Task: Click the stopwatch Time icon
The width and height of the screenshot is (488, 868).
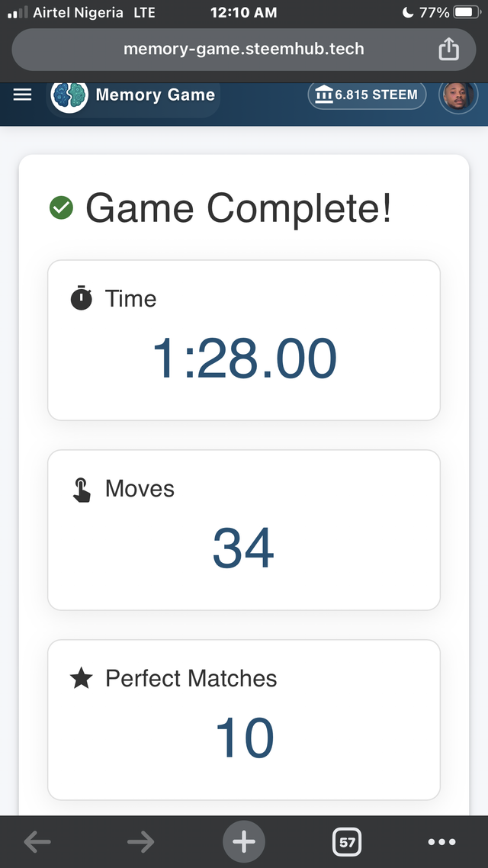Action: click(82, 298)
